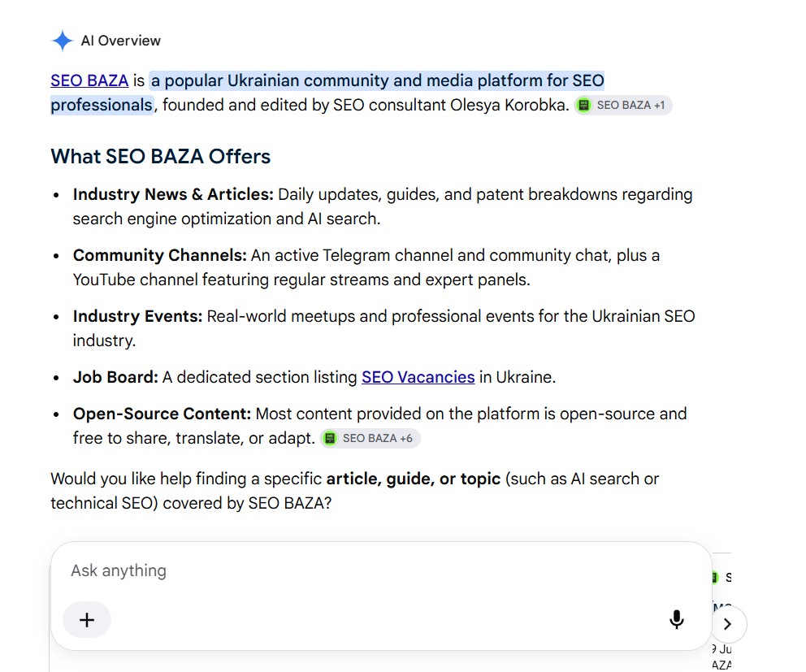Follow the SEO Vacancies link

pos(418,377)
